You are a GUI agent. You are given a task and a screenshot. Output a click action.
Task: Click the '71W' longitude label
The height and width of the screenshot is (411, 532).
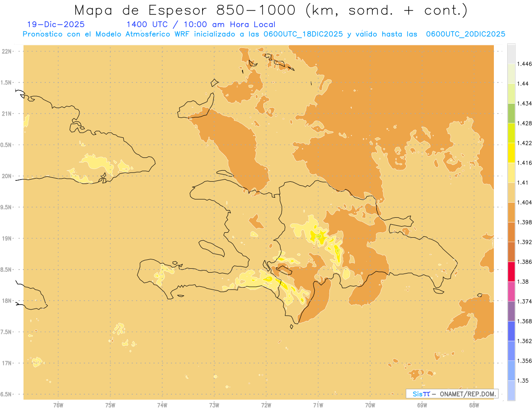point(318,405)
